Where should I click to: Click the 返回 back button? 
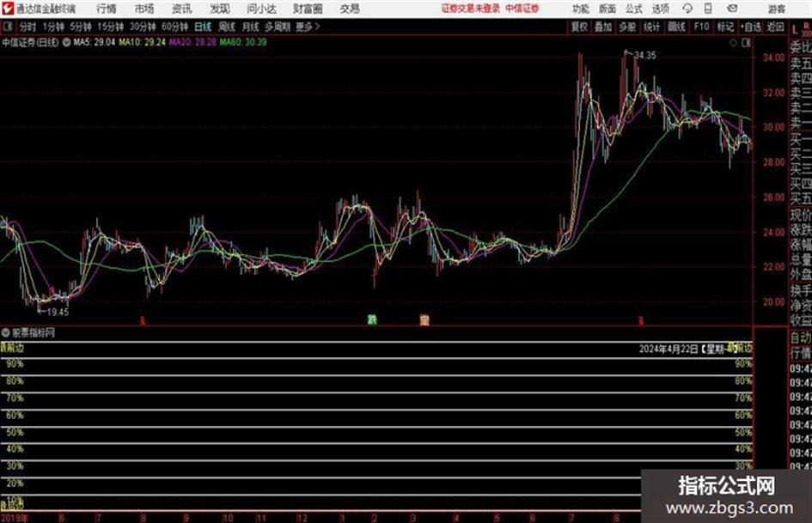pyautogui.click(x=775, y=27)
